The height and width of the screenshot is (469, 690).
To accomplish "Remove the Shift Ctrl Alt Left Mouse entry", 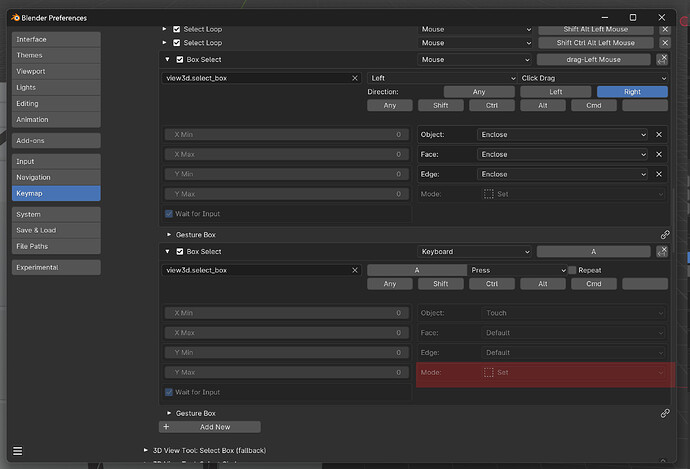I will [x=665, y=43].
